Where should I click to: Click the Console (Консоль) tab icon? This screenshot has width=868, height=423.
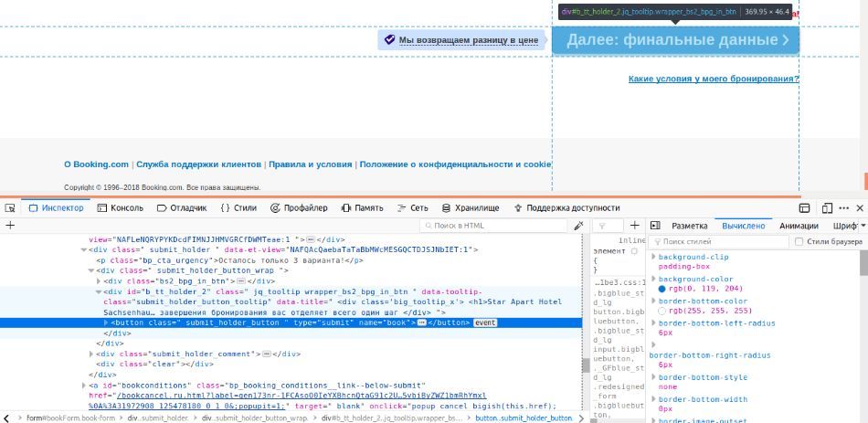click(x=101, y=208)
